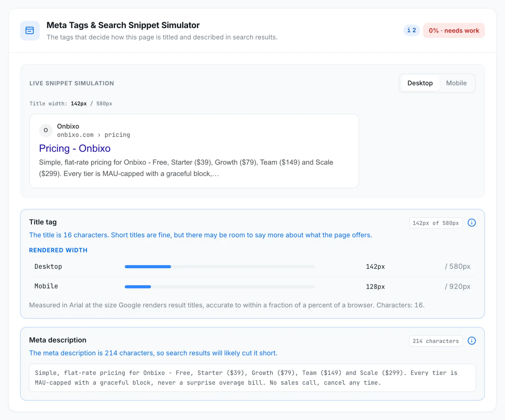Click the snippet description preview text

tap(186, 168)
